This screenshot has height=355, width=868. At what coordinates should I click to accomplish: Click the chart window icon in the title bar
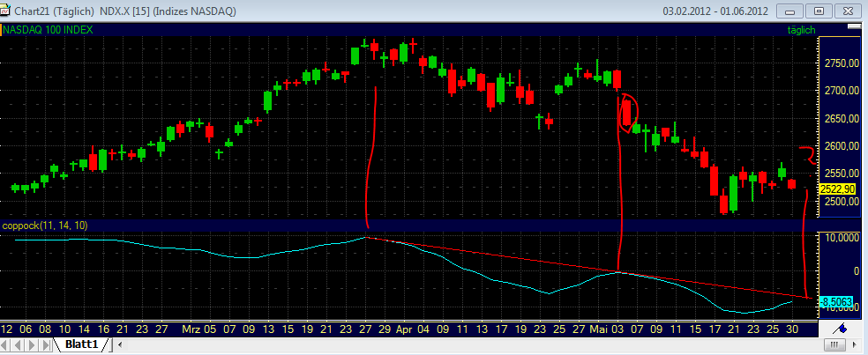tap(5, 11)
